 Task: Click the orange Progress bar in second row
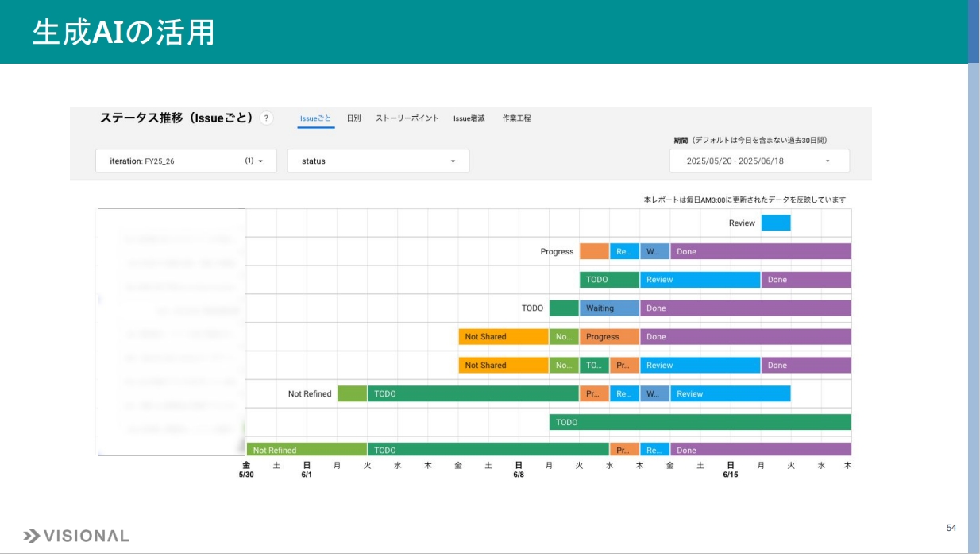[594, 251]
